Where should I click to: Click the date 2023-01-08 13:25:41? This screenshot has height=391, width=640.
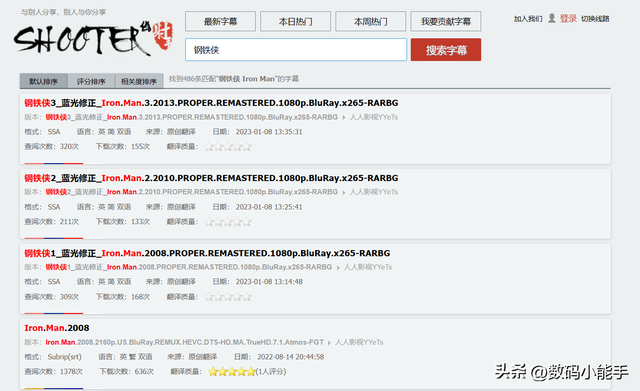(269, 207)
